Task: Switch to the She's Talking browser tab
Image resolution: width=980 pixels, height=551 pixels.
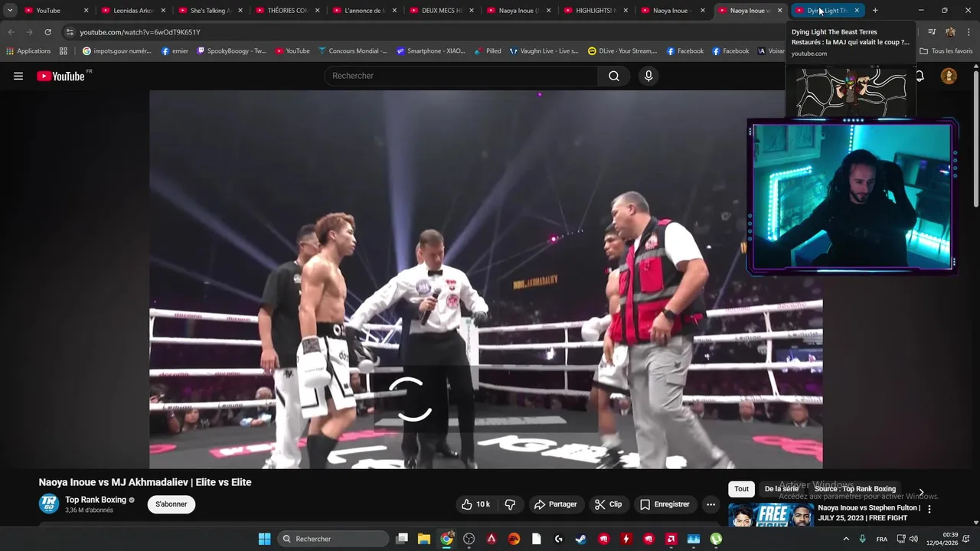Action: click(209, 11)
